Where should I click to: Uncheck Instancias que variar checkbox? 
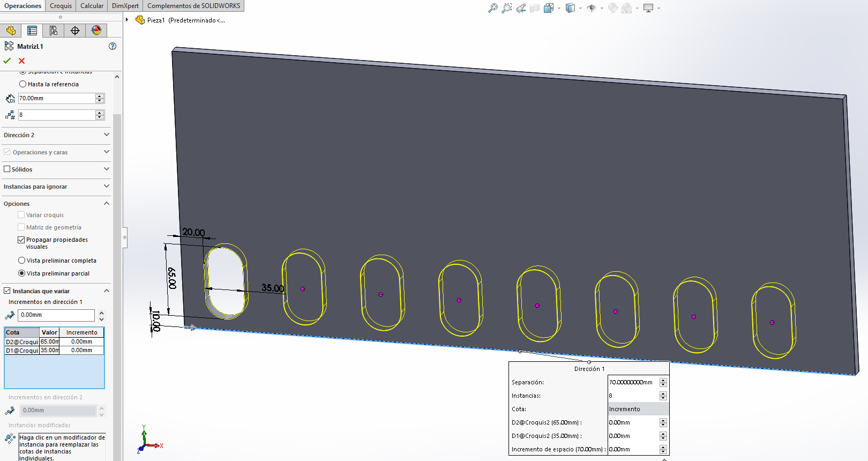point(7,291)
